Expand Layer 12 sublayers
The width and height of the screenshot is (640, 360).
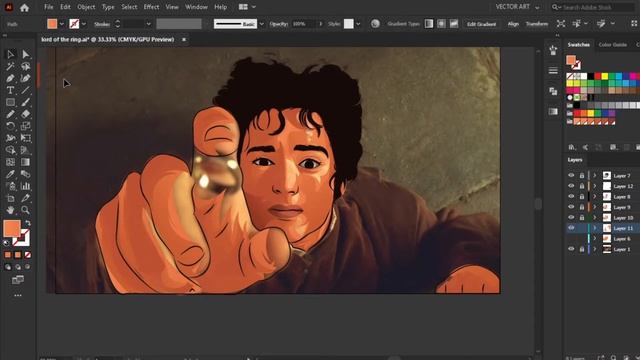[x=595, y=186]
